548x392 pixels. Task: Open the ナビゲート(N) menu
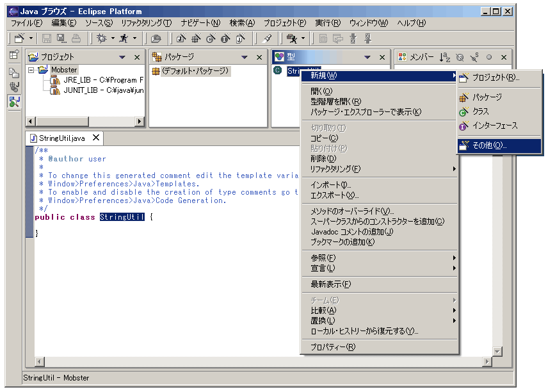(200, 23)
